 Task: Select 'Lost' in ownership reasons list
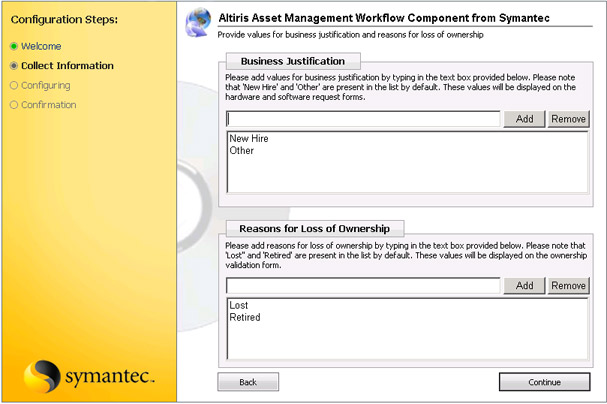coord(238,305)
